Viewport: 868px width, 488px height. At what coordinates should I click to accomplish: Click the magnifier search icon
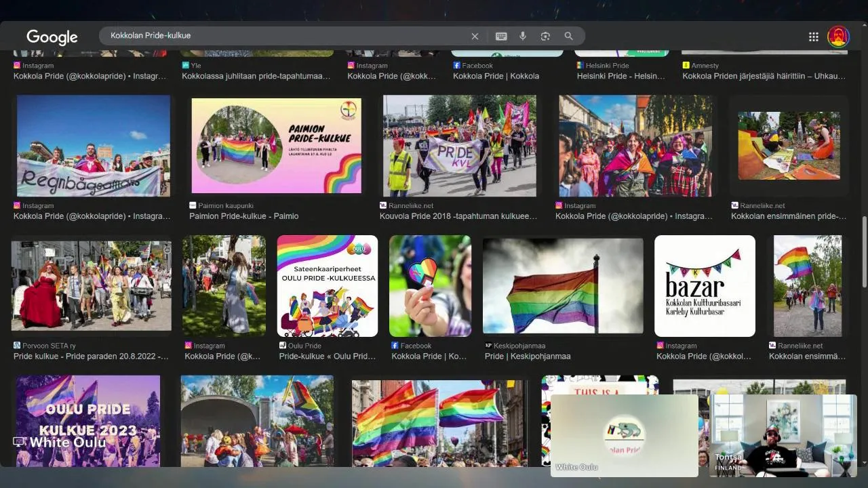(x=569, y=36)
